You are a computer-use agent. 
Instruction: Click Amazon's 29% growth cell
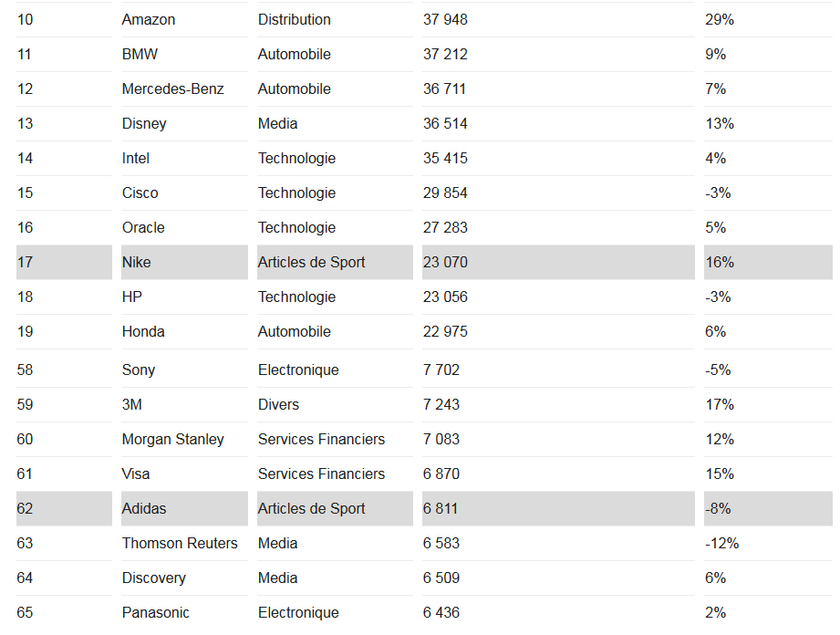click(x=720, y=19)
